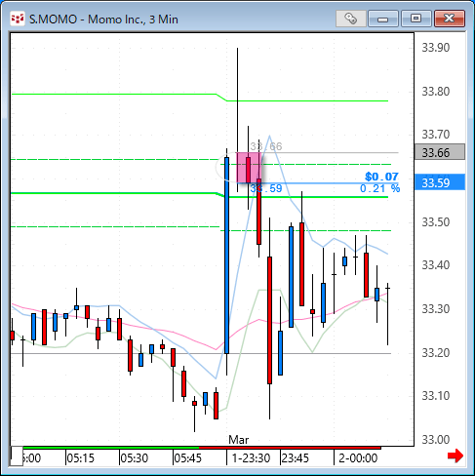Click the tall blue breakout candle near 23:30
The image size is (475, 476).
tap(226, 256)
